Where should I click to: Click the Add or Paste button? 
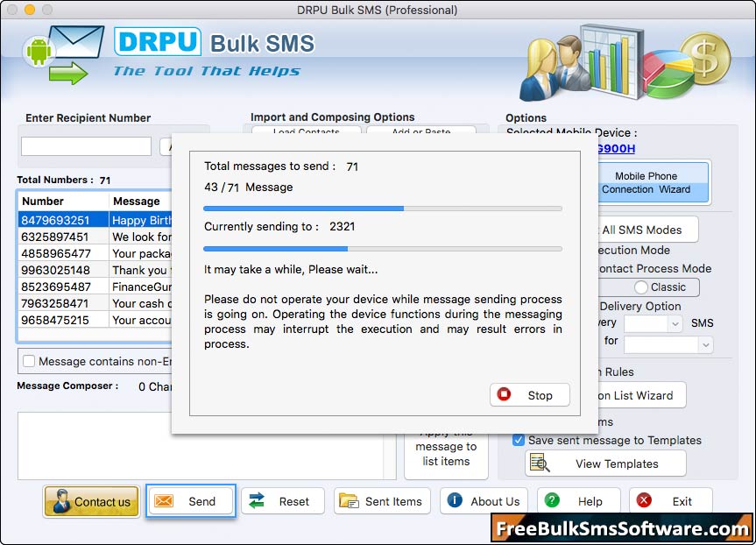[420, 131]
